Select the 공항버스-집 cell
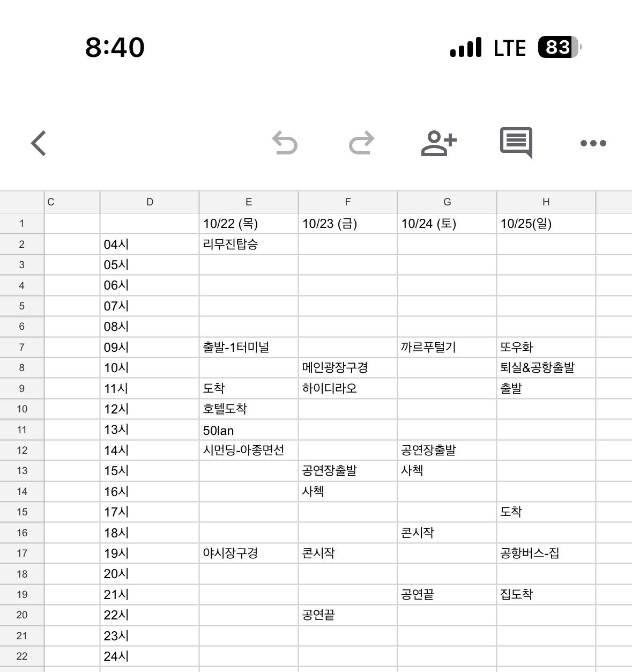The width and height of the screenshot is (632, 672). click(x=546, y=553)
